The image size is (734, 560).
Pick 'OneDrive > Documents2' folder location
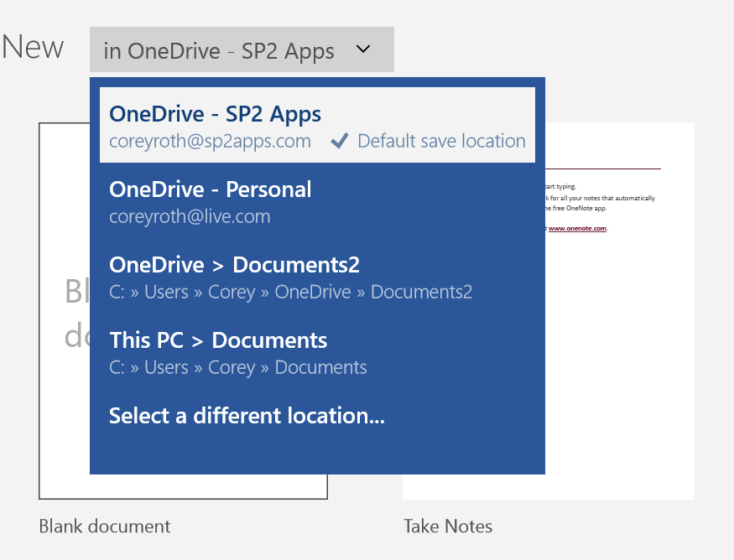(317, 277)
